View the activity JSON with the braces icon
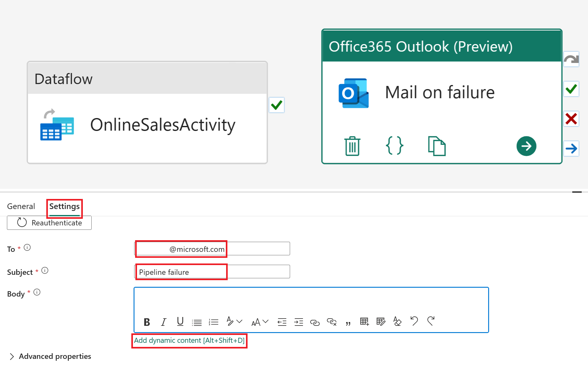The width and height of the screenshot is (588, 368). (394, 146)
